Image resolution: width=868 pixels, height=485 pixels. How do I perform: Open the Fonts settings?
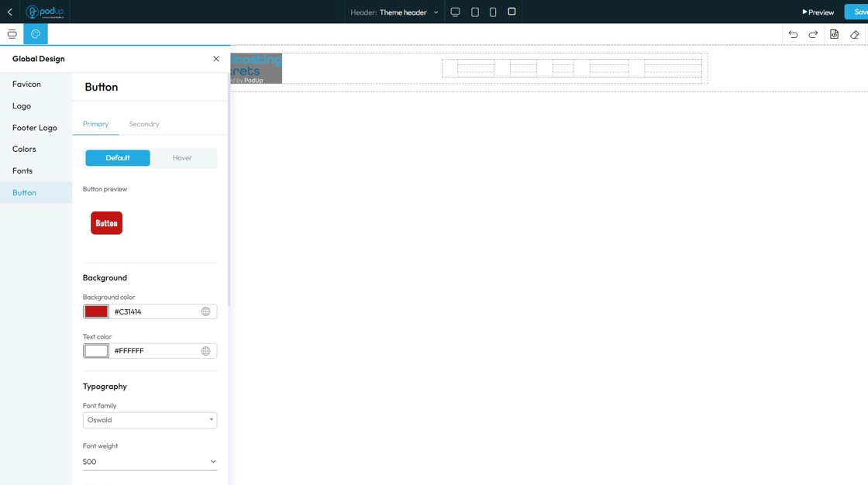(x=36, y=170)
